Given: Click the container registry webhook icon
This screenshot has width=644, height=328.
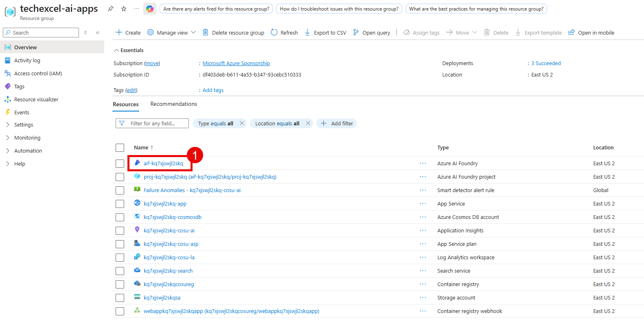Looking at the screenshot, I should [x=137, y=311].
